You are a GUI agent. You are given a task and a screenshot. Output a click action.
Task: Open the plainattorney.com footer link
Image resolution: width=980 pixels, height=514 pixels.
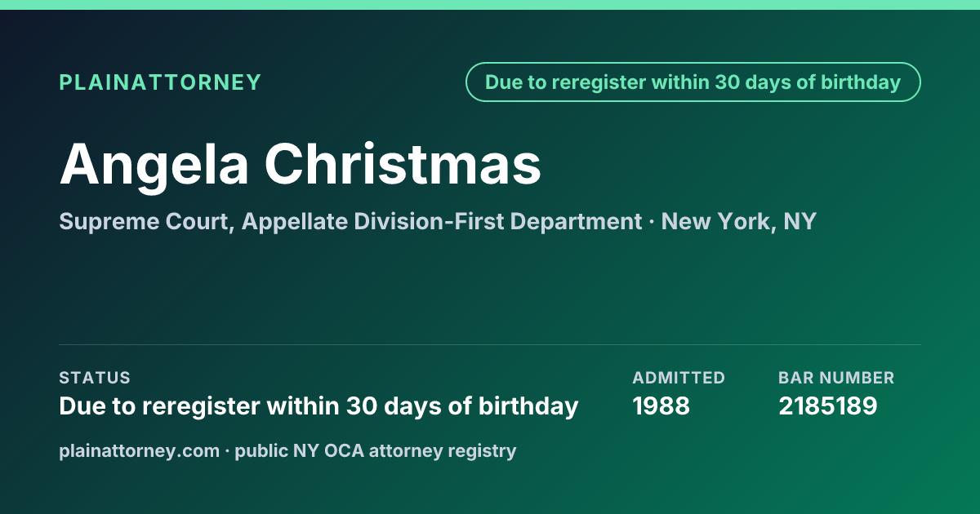tap(140, 450)
